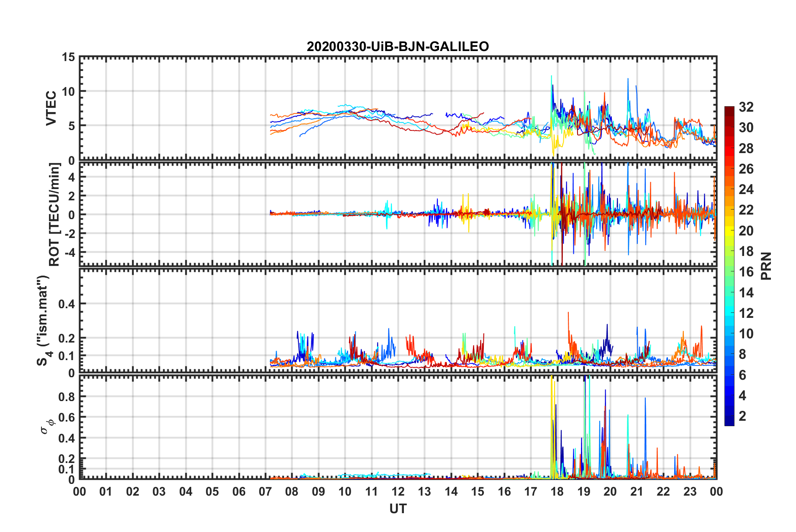
Task: Click colorbar tick label "28"
Action: [x=746, y=148]
